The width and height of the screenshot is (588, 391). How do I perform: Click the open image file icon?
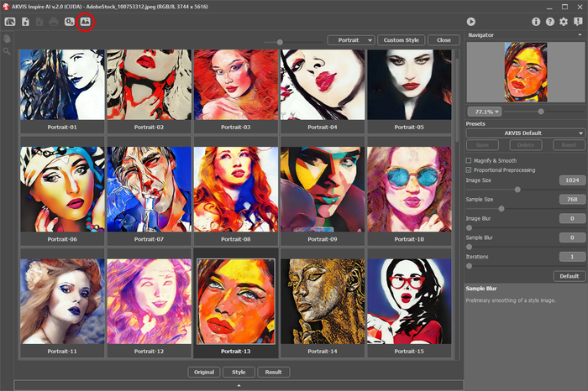pos(25,21)
